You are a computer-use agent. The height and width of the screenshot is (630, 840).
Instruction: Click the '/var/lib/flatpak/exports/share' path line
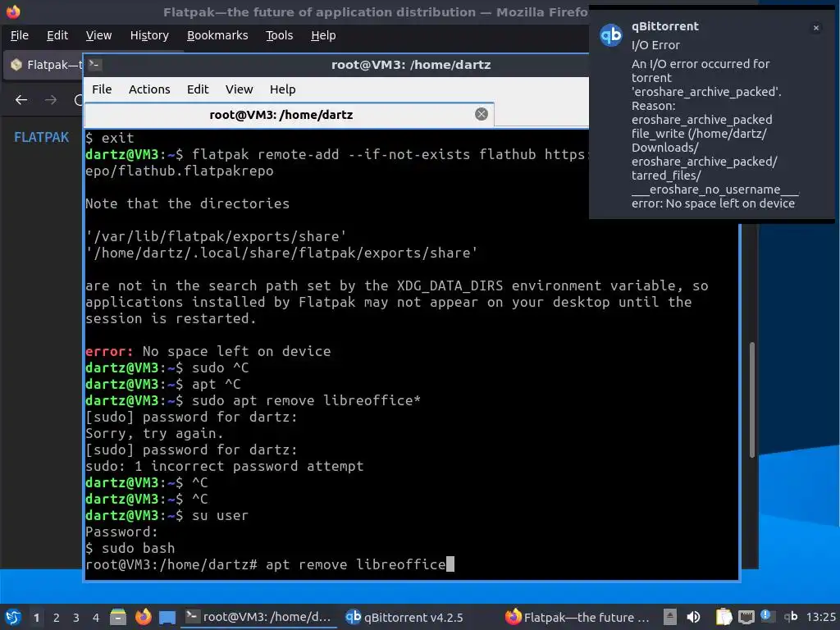pyautogui.click(x=216, y=236)
